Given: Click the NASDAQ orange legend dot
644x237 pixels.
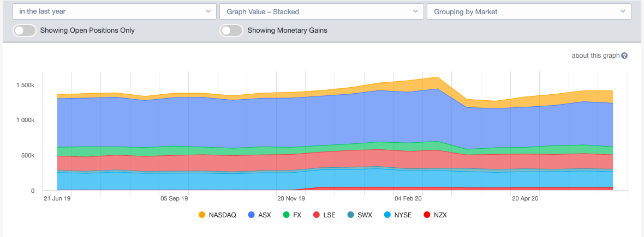Looking at the screenshot, I should click(x=202, y=215).
